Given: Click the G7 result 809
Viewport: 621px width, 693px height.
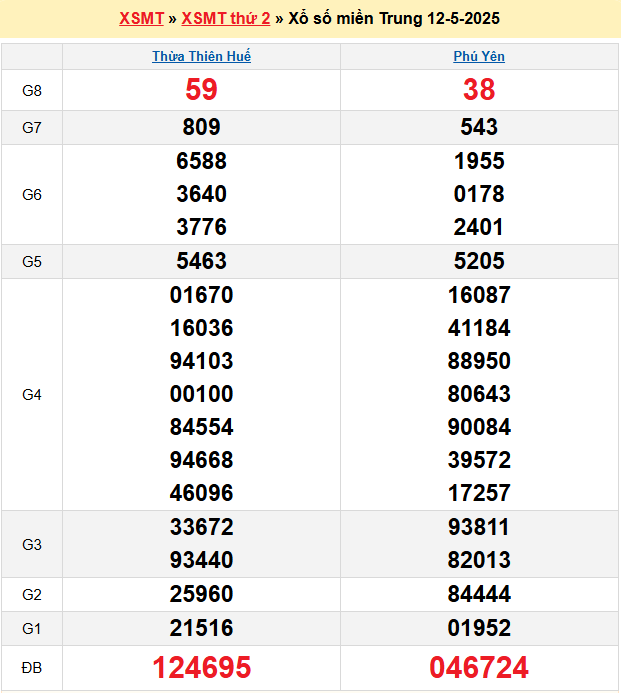Looking at the screenshot, I should click(201, 127).
